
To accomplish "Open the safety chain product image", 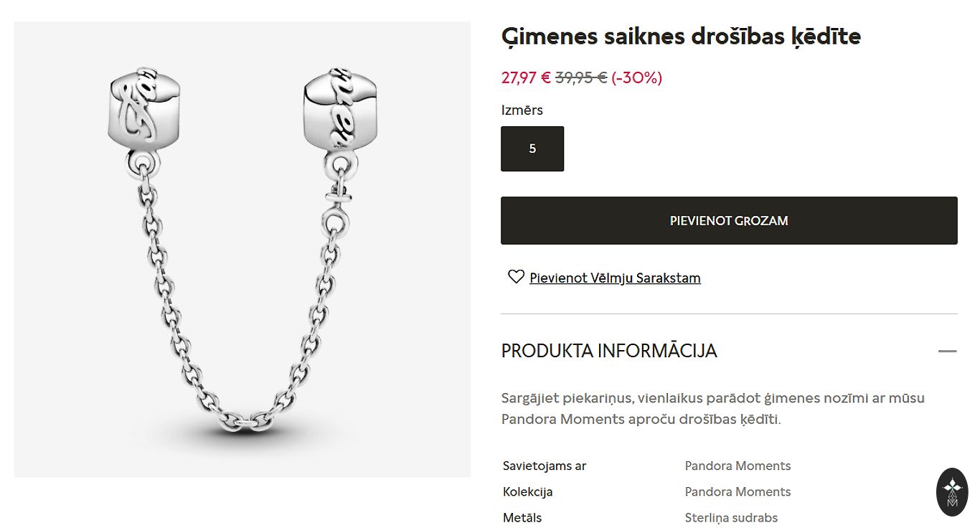I will pos(242,250).
